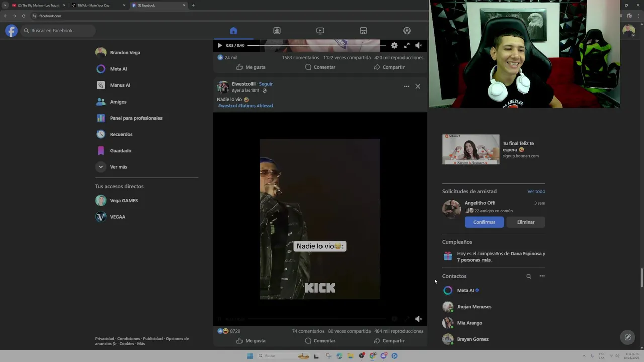Hide the Elwestcollll post with X

pos(418,86)
